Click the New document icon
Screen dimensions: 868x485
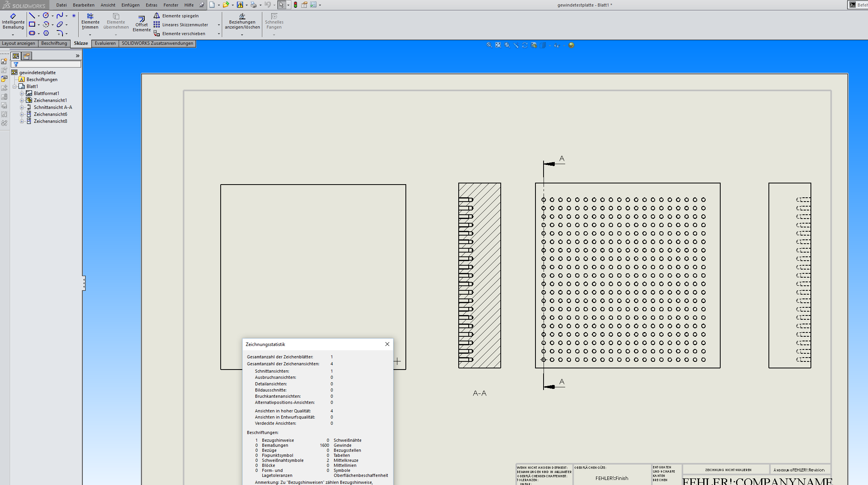(212, 5)
